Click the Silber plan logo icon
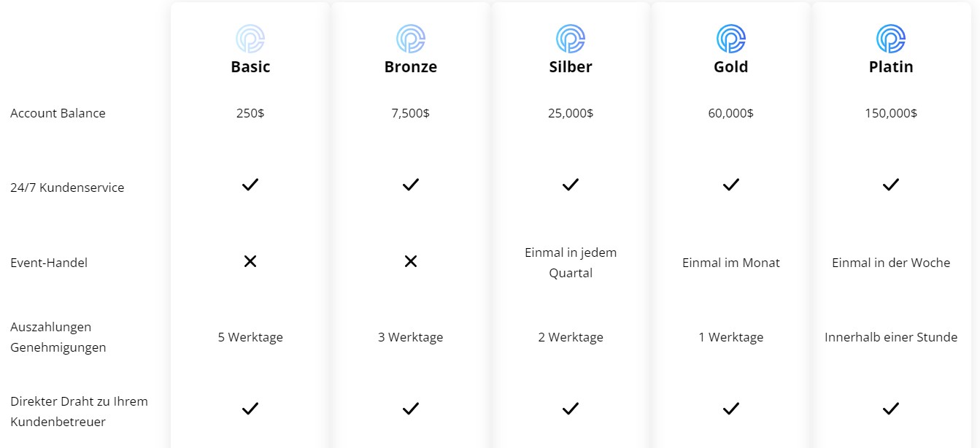This screenshot has width=980, height=448. (x=571, y=38)
